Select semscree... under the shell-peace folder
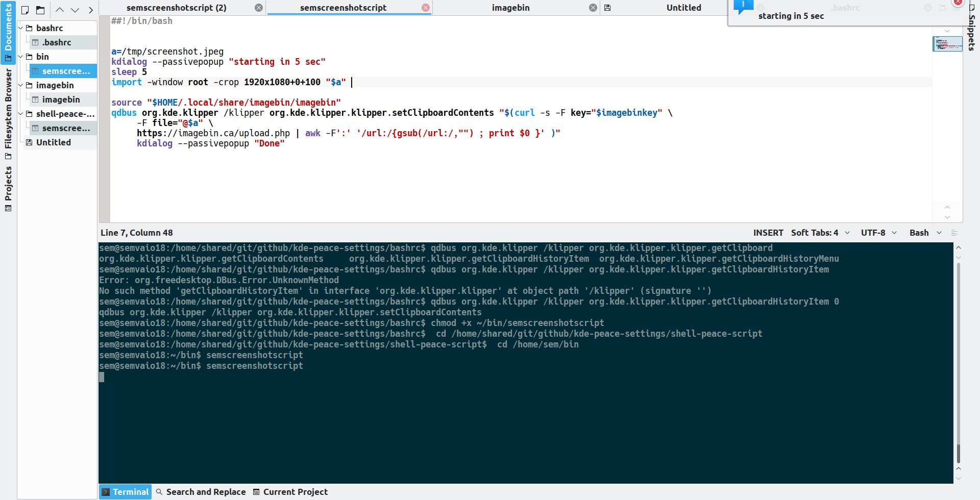980x500 pixels. point(63,128)
